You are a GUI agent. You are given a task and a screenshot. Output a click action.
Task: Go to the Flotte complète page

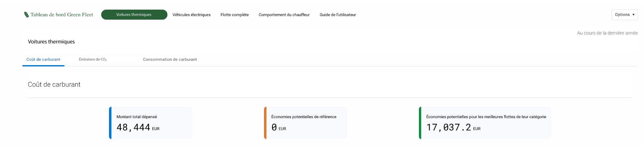[234, 15]
